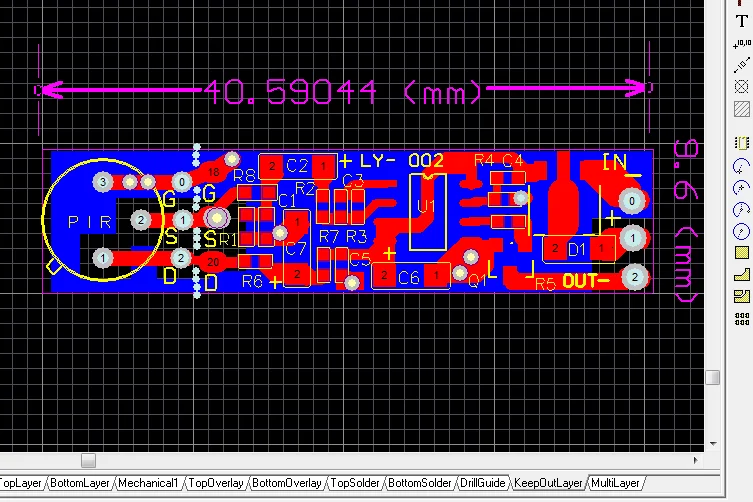Select the Place Dimension tool
Viewport: 753px width, 502px height.
click(x=741, y=65)
